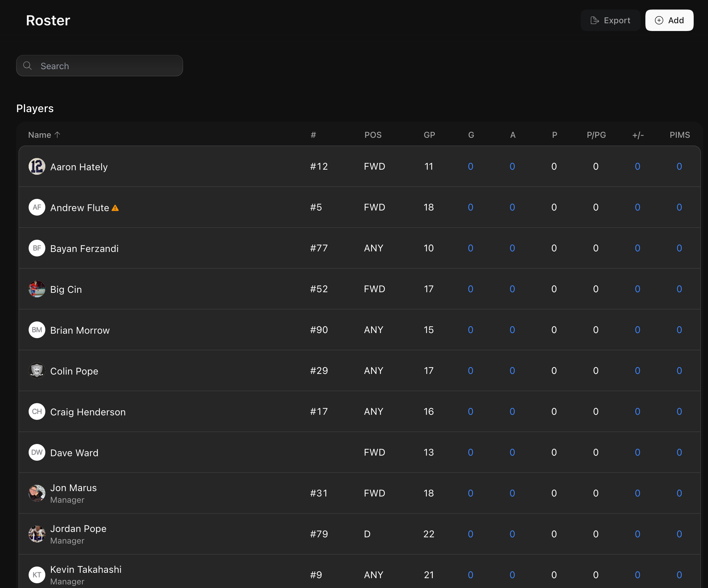Open Jordan Pope's player name
This screenshot has width=708, height=588.
coord(78,529)
